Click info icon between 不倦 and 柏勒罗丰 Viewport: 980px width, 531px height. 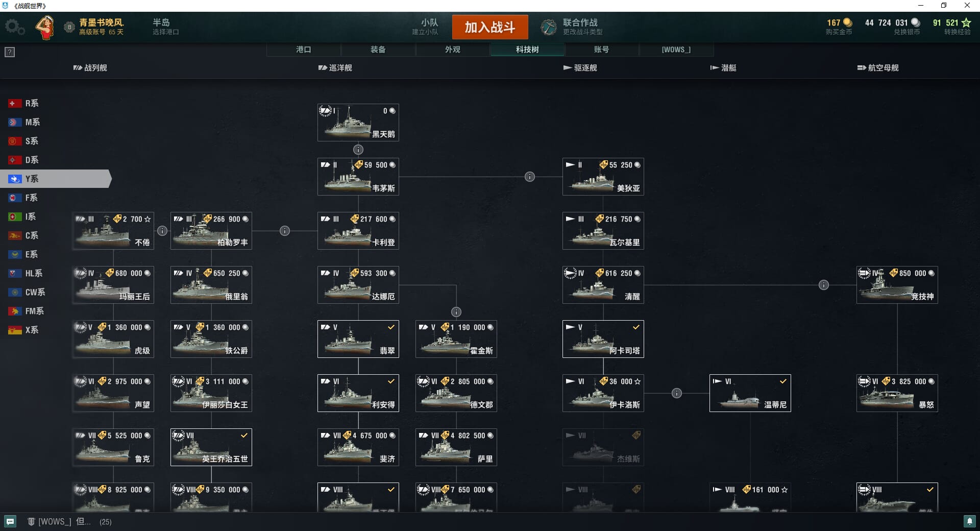pyautogui.click(x=162, y=231)
